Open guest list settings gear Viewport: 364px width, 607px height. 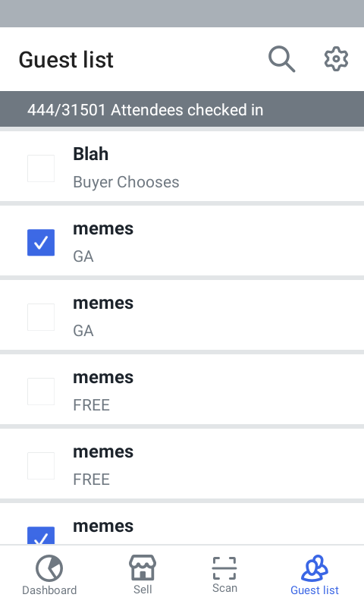(336, 59)
